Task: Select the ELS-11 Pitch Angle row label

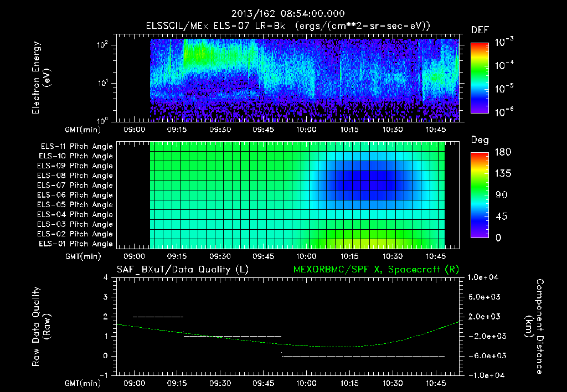Action: click(76, 147)
